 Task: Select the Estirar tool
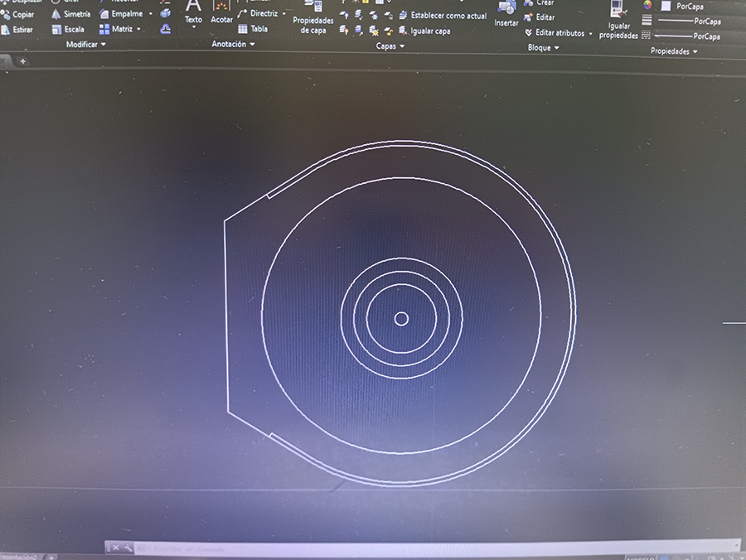pyautogui.click(x=18, y=30)
